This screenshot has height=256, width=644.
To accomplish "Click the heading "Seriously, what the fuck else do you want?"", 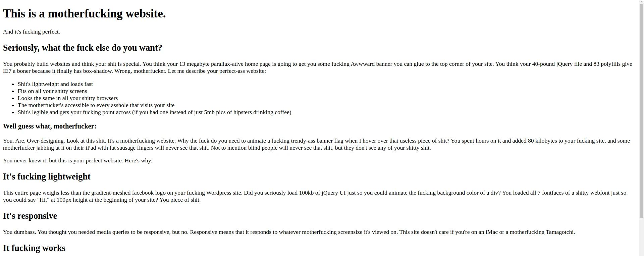I will coord(83,48).
